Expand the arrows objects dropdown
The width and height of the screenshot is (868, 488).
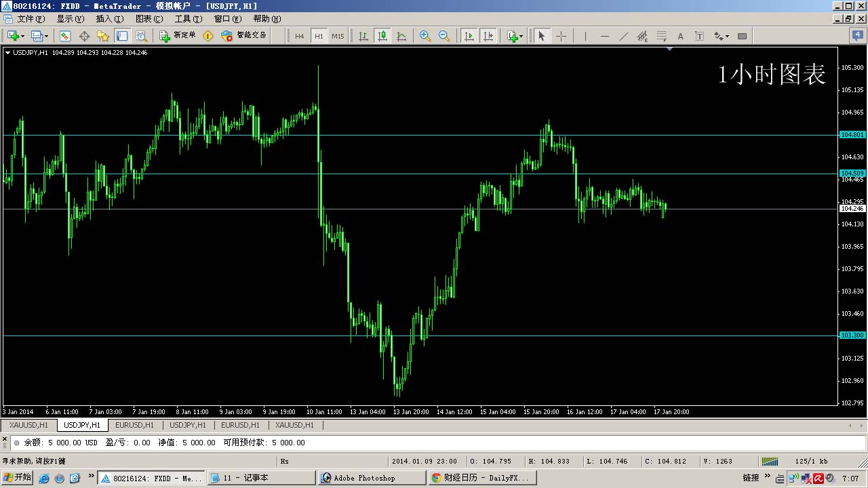727,37
